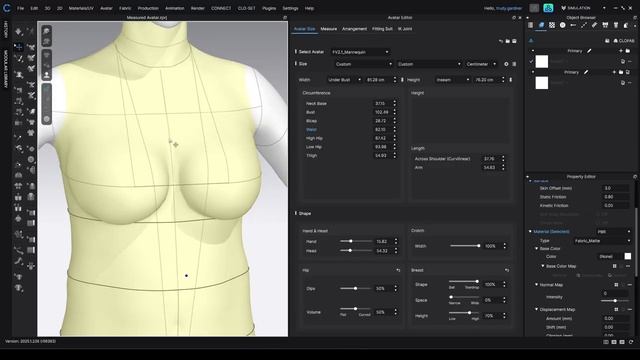640x360 pixels.
Task: Switch to the IK Joint tab
Action: coord(405,29)
